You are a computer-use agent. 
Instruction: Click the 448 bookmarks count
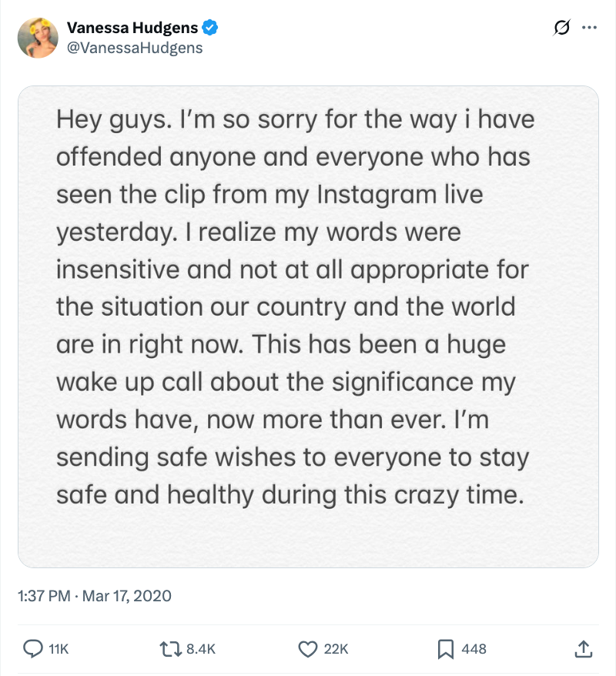click(474, 649)
